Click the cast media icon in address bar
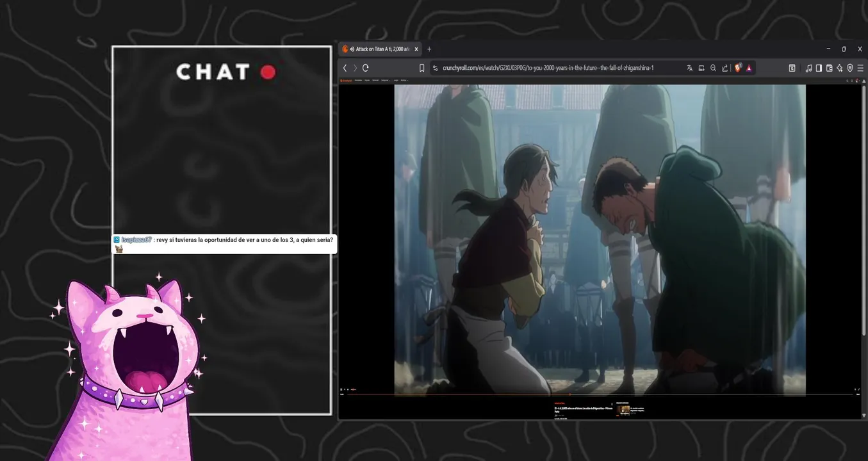Screen dimensions: 868x461 701,68
